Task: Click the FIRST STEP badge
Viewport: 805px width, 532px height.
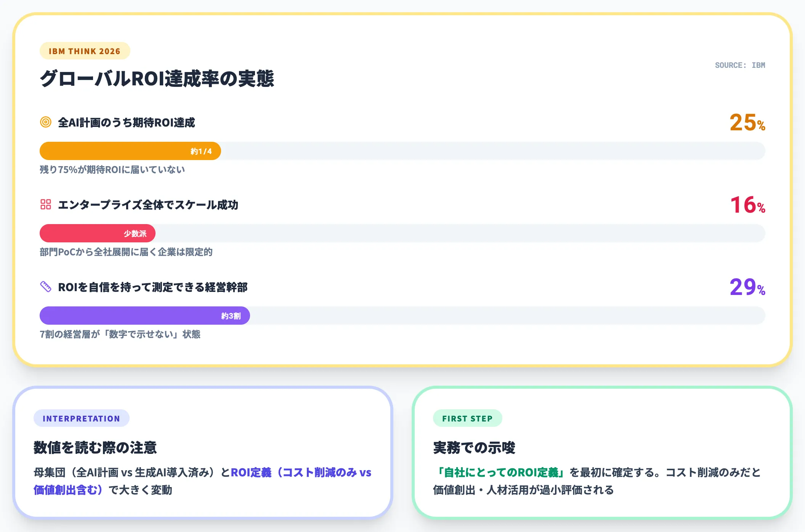Action: coord(467,418)
